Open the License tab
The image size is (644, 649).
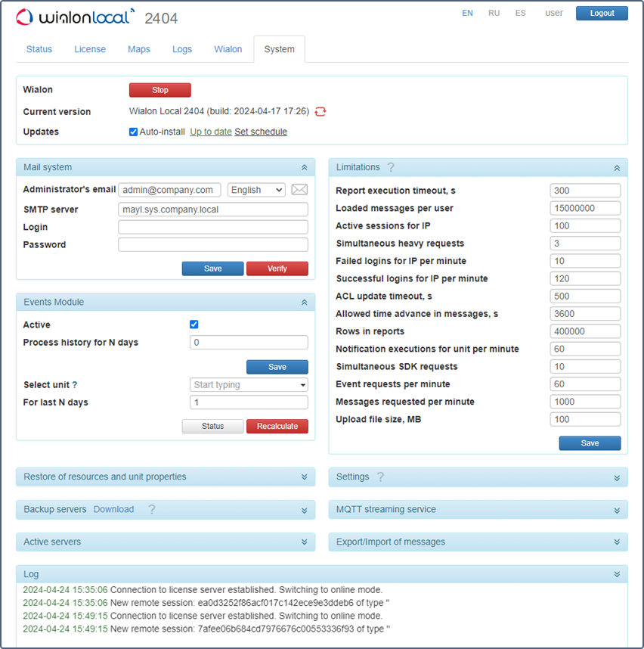coord(90,49)
